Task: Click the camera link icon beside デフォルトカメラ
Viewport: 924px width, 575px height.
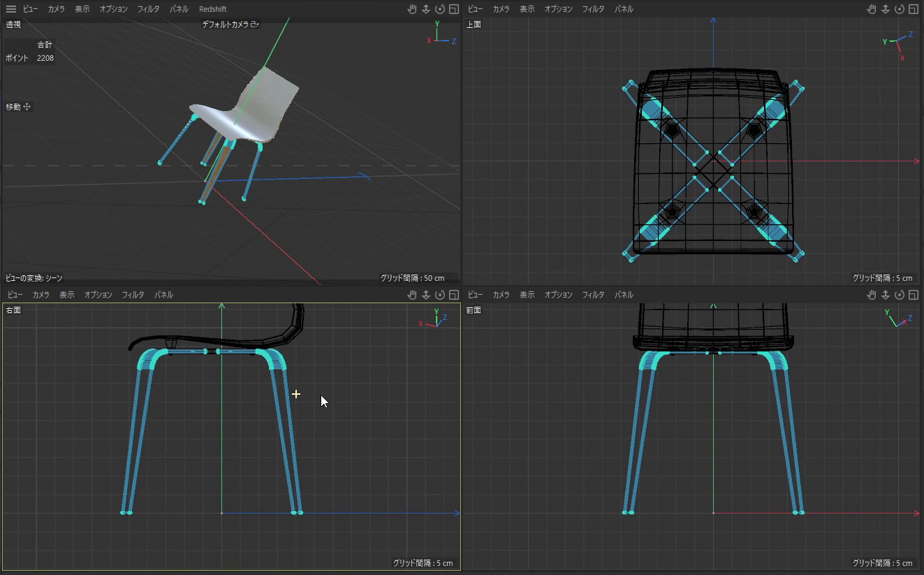Action: [x=255, y=24]
